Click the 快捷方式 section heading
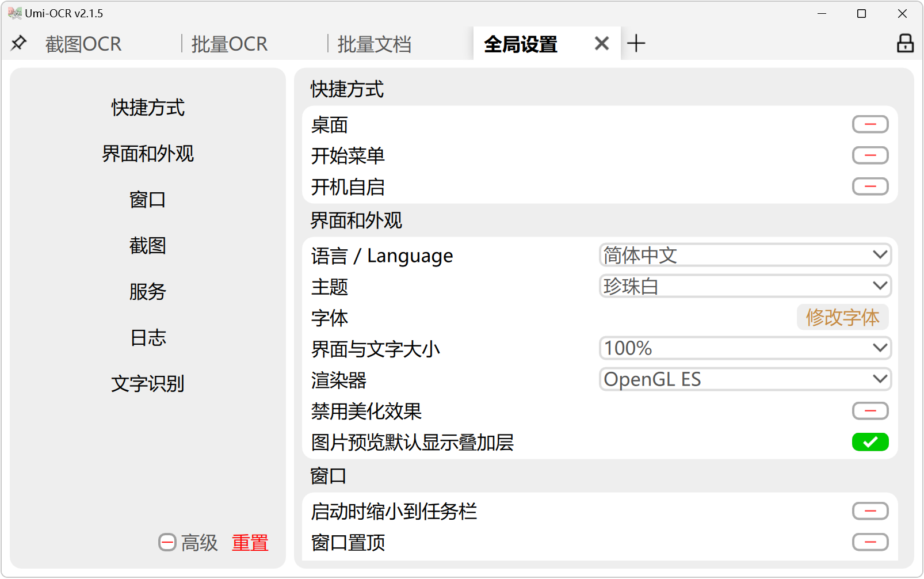This screenshot has width=924, height=579. 347,89
